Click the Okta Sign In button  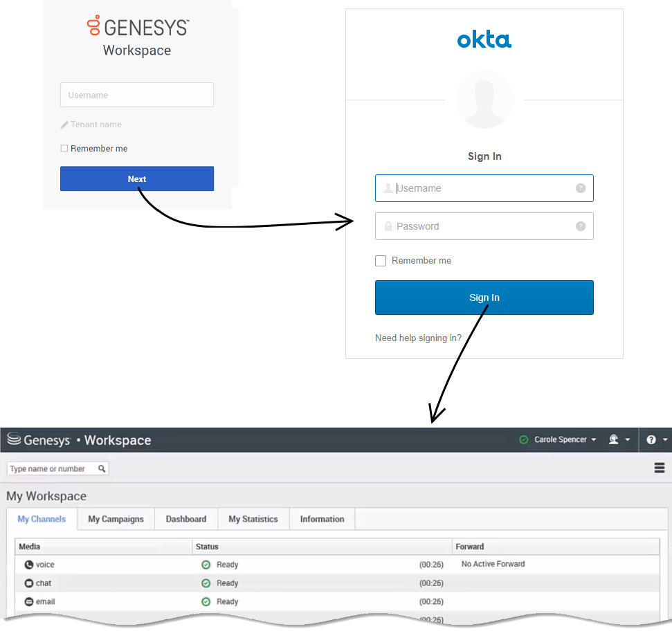click(484, 298)
